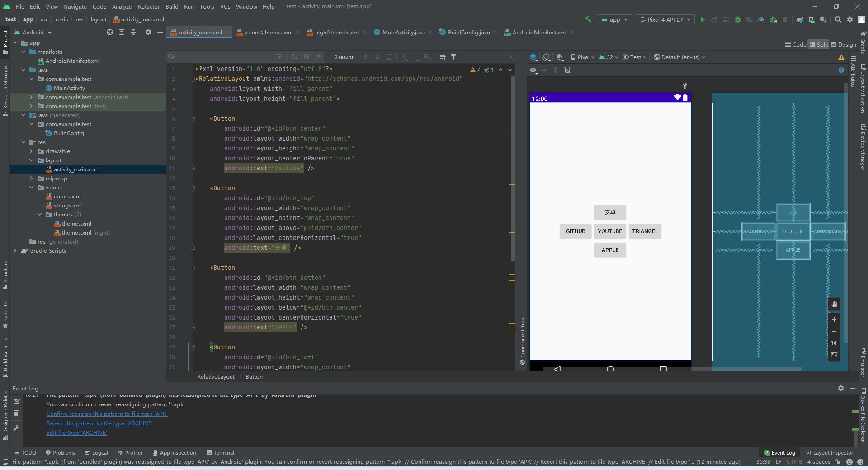Switch editor to Split view mode
Screen dimensions: 868x470
tap(819, 44)
